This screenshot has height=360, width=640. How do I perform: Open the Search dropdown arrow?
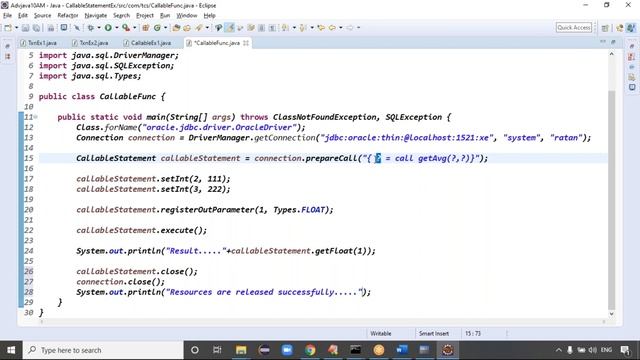[x=207, y=28]
